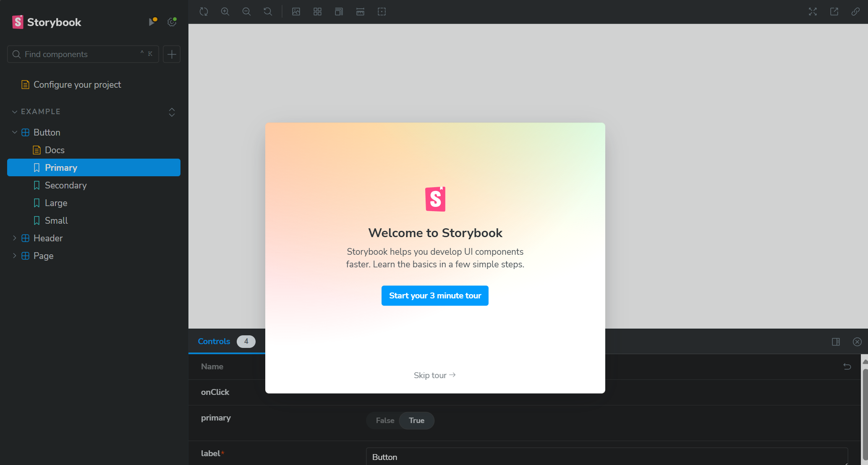Viewport: 868px width, 465px height.
Task: Click the Storybook logo in sidebar
Action: click(47, 22)
